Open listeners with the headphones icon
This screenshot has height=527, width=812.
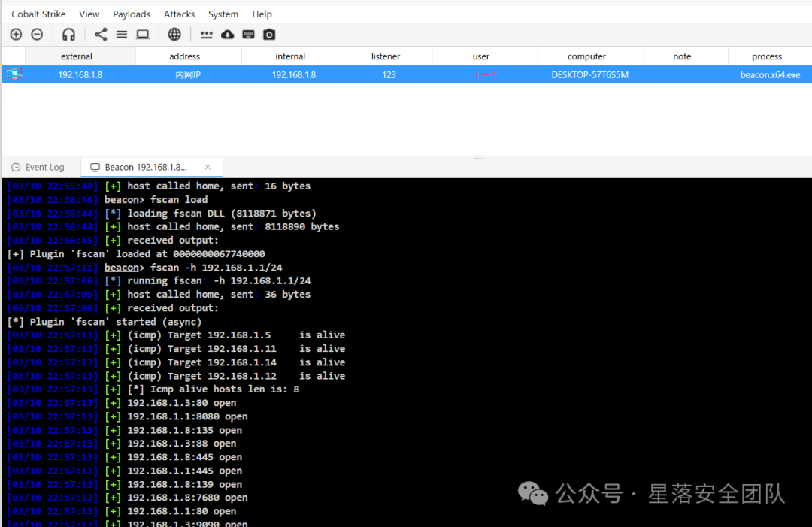click(68, 34)
